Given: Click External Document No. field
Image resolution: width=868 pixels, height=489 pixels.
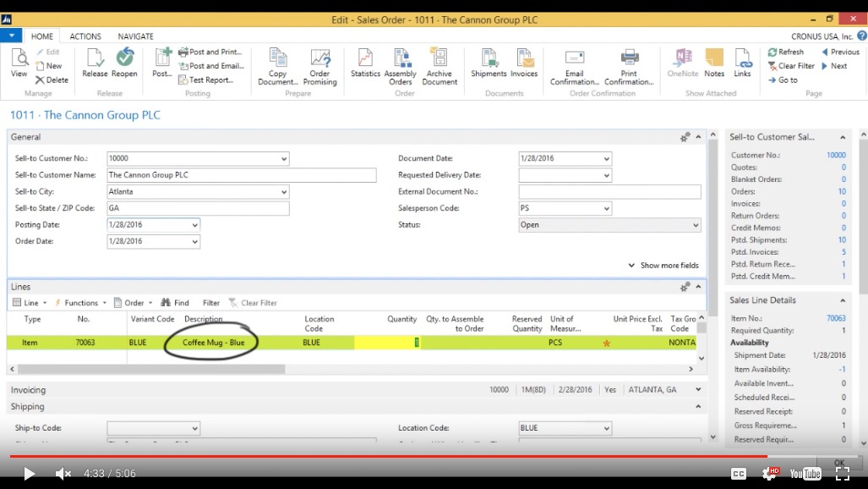Looking at the screenshot, I should (x=609, y=192).
